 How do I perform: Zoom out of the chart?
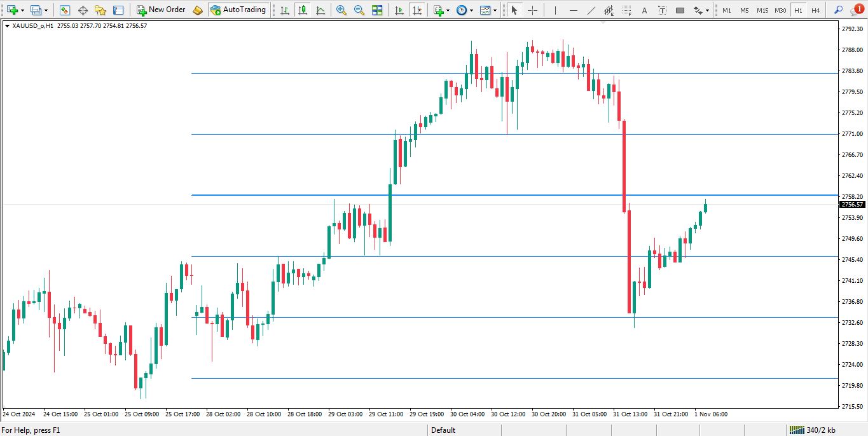(x=359, y=10)
